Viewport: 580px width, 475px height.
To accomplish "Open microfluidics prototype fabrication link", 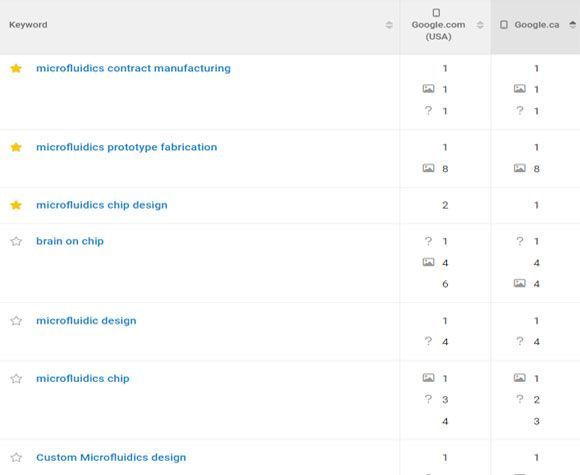I will pos(127,147).
